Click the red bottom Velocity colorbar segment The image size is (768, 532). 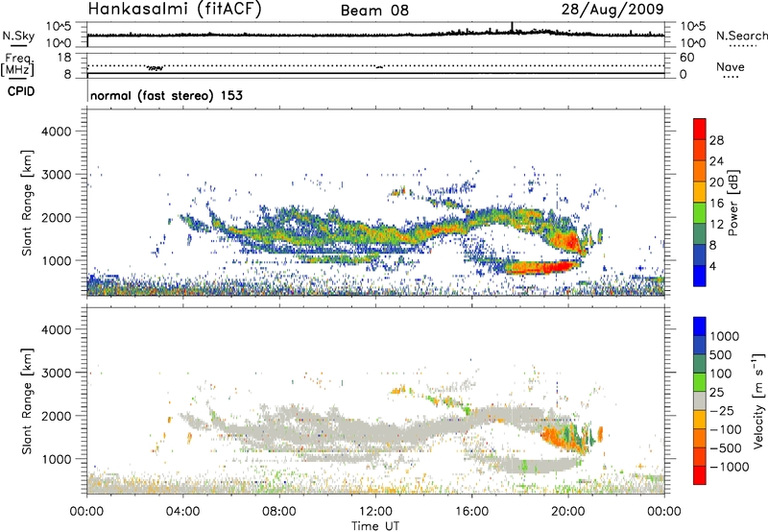pyautogui.click(x=700, y=475)
